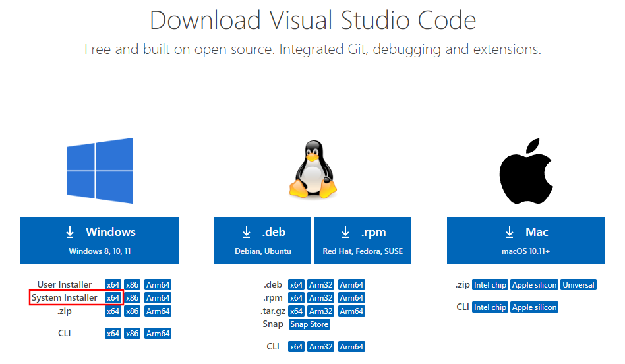
Task: Select User Installer Arm64 link
Action: (158, 285)
